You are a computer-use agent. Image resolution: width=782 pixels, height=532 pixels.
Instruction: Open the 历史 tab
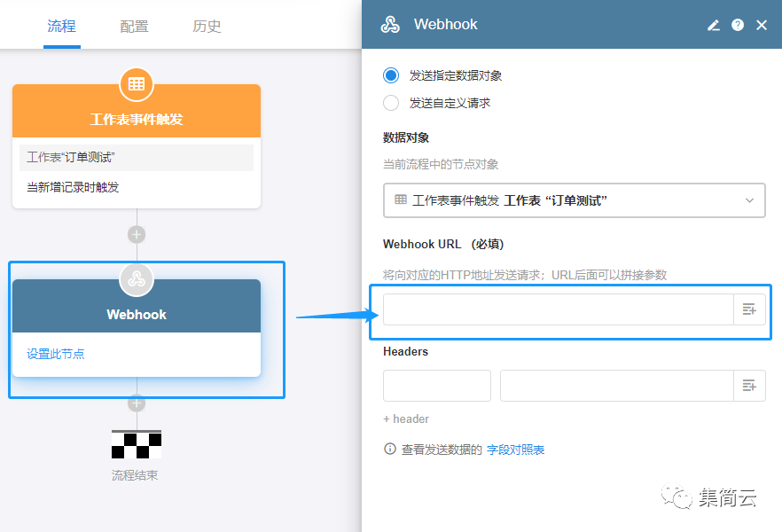(207, 27)
